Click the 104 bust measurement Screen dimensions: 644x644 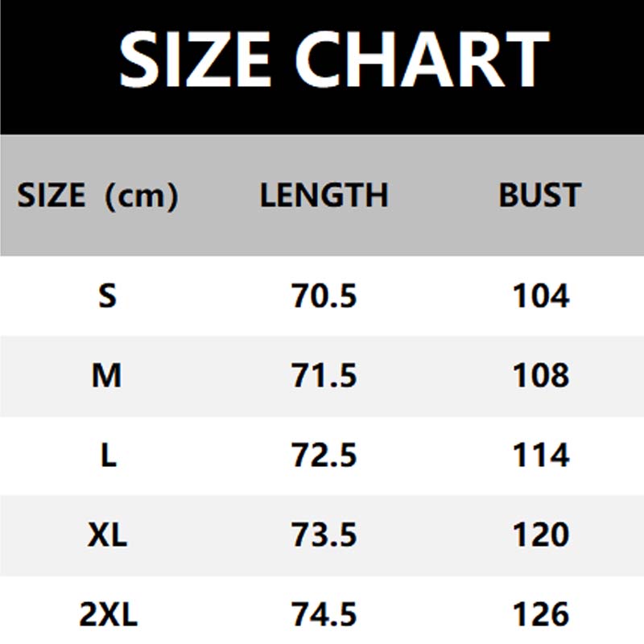(540, 297)
